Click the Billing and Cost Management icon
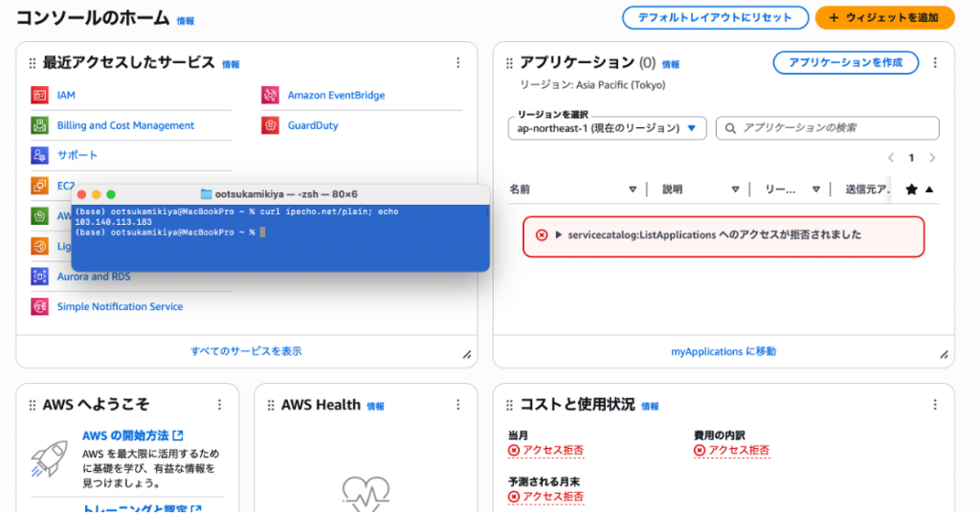The image size is (980, 513). [40, 125]
